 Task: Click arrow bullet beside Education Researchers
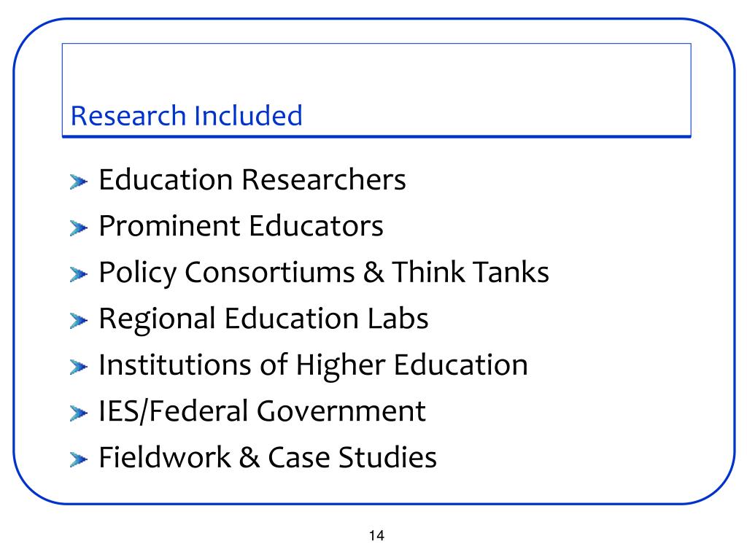[79, 182]
